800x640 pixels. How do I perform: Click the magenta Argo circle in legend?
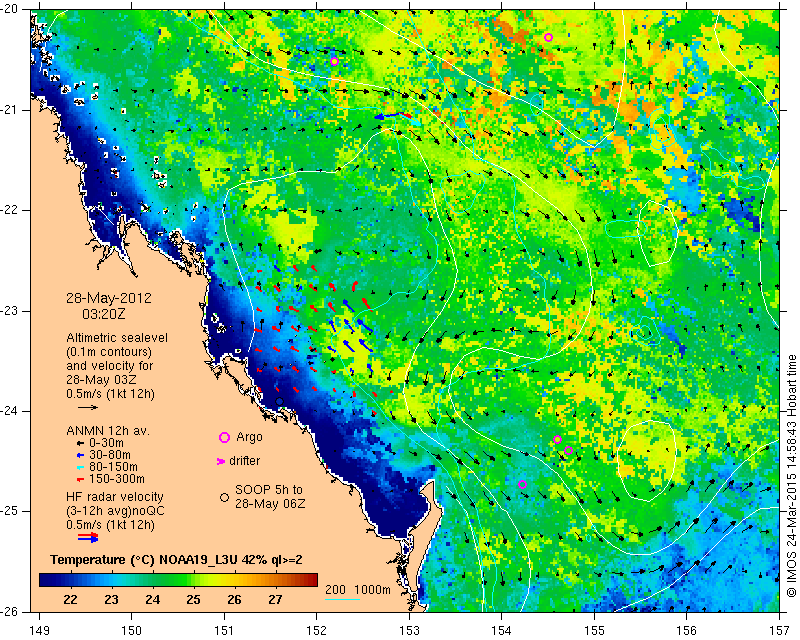click(x=224, y=437)
